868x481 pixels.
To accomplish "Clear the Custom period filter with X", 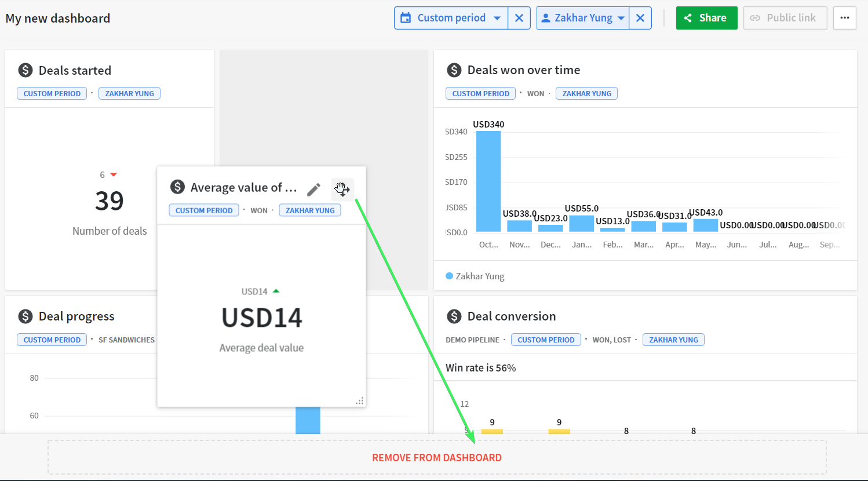I will (x=519, y=18).
